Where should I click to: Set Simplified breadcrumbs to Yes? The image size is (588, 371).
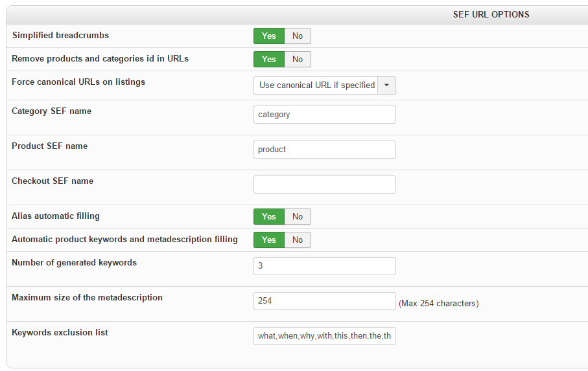(268, 36)
